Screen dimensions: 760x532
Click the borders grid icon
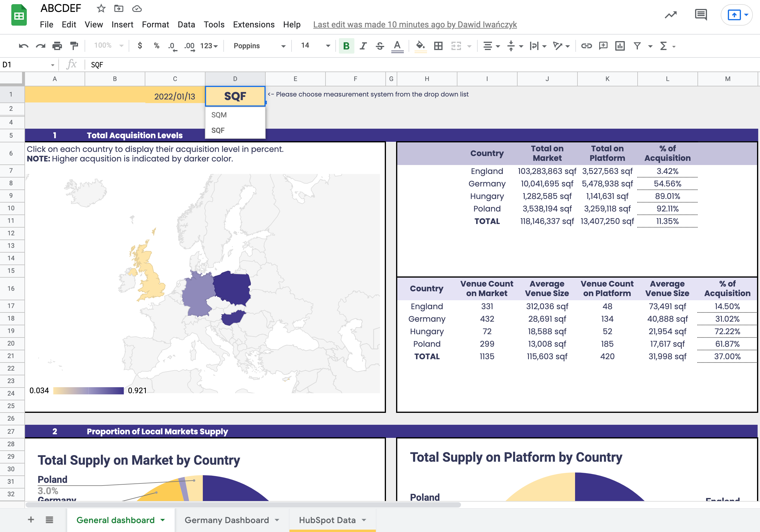pos(438,46)
